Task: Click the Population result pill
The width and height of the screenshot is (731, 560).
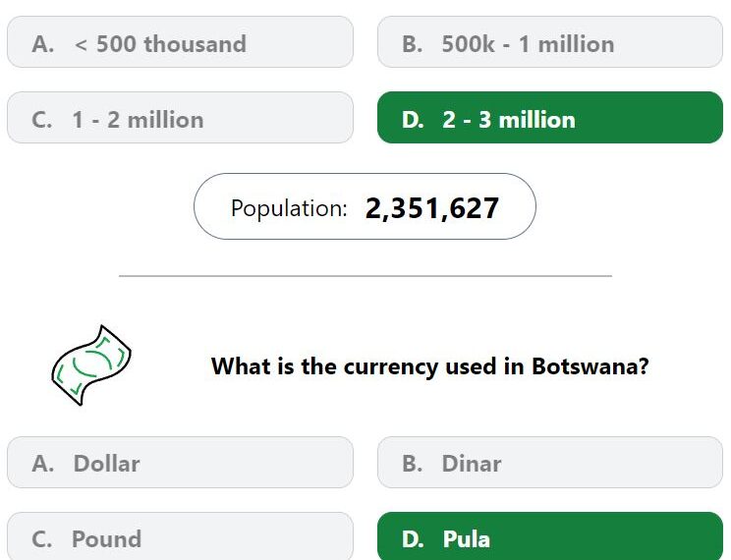Action: click(x=365, y=206)
